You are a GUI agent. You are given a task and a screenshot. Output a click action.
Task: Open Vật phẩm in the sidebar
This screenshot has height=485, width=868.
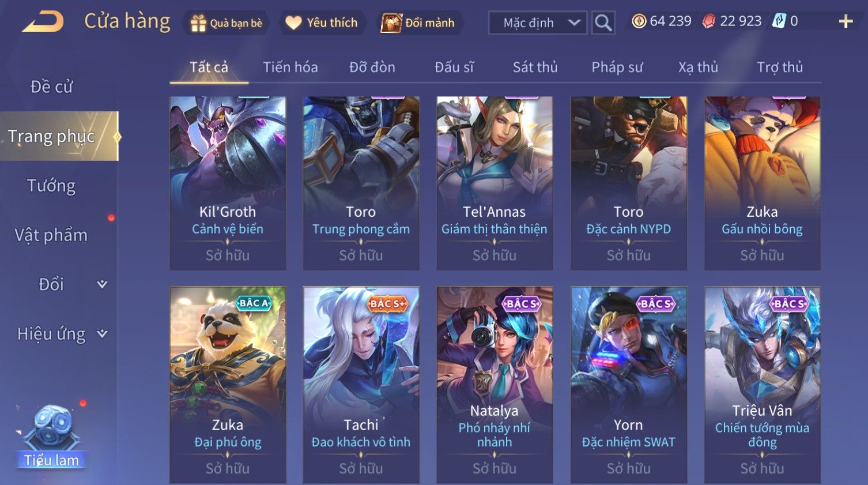tap(51, 235)
